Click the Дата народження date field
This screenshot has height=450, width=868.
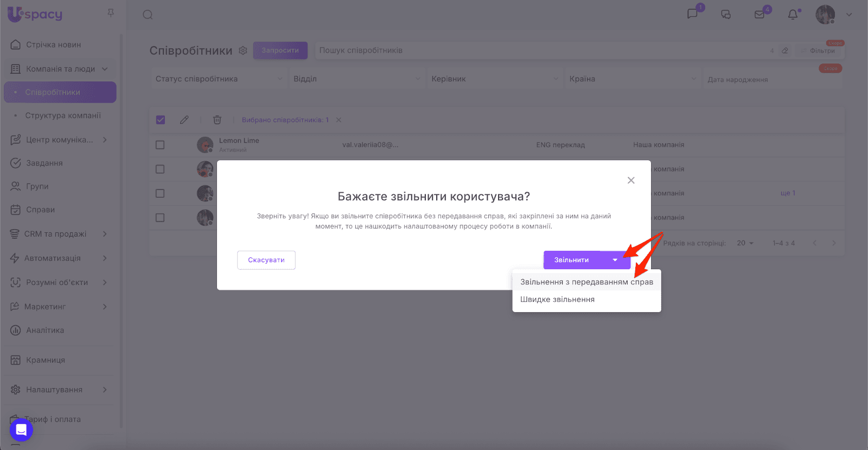pyautogui.click(x=773, y=79)
